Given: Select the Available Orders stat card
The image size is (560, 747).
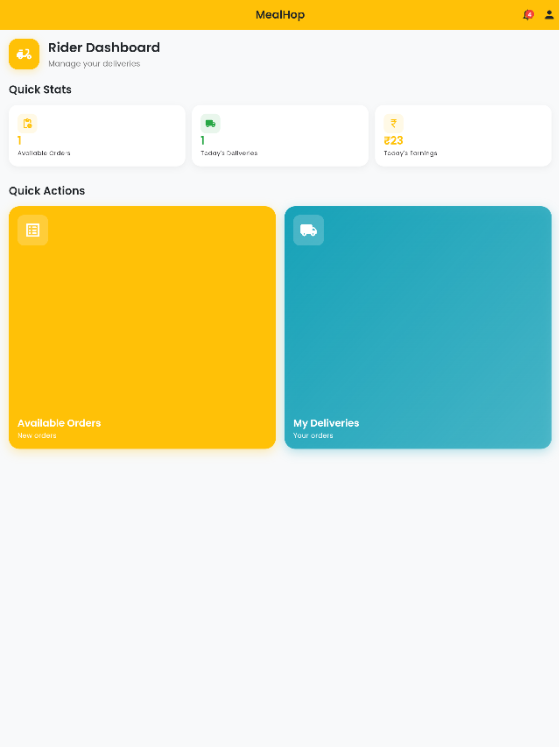Looking at the screenshot, I should click(x=97, y=136).
